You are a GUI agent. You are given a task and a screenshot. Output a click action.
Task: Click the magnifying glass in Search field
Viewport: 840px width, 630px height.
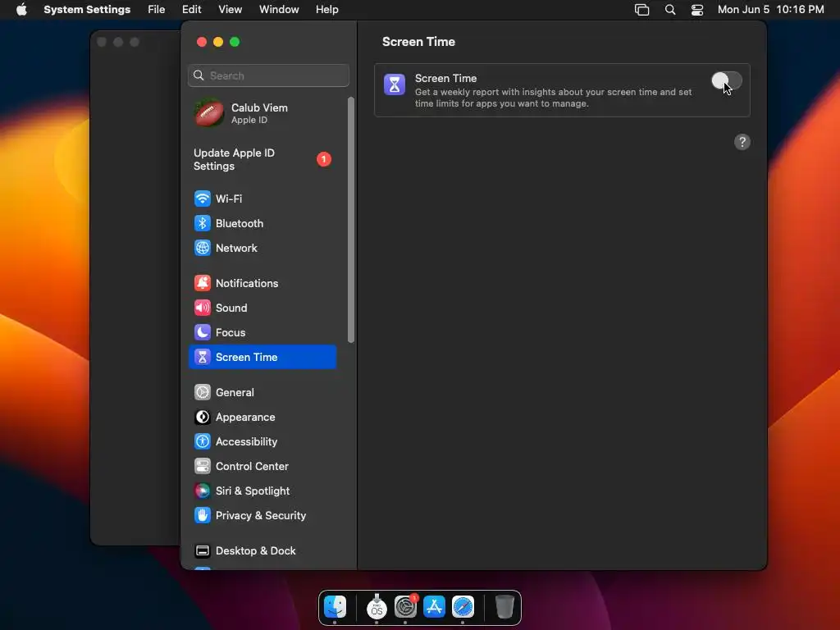(199, 75)
